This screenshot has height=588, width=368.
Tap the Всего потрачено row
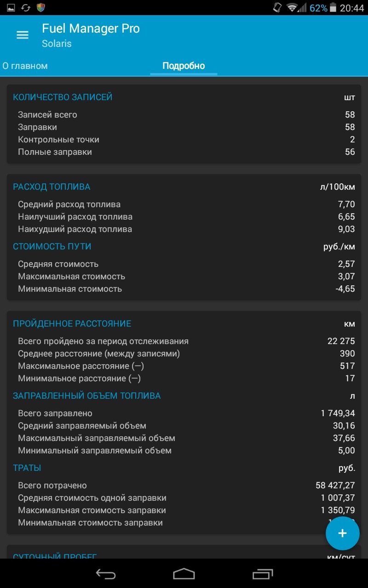186,486
